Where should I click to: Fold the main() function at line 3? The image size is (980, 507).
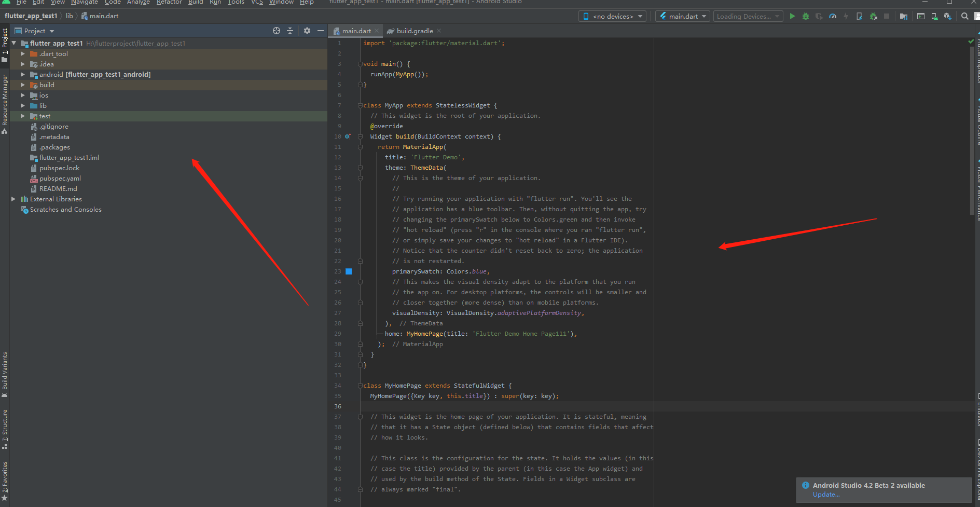[360, 64]
